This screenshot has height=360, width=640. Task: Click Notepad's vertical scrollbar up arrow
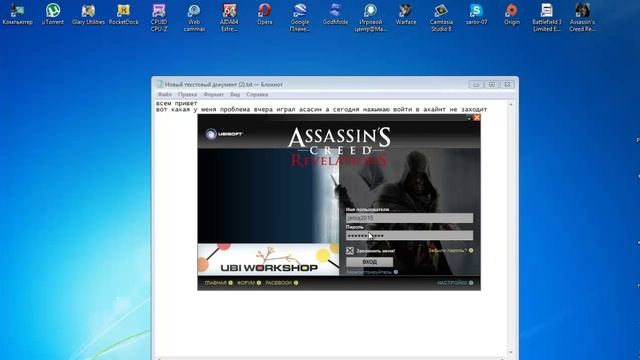(x=511, y=104)
